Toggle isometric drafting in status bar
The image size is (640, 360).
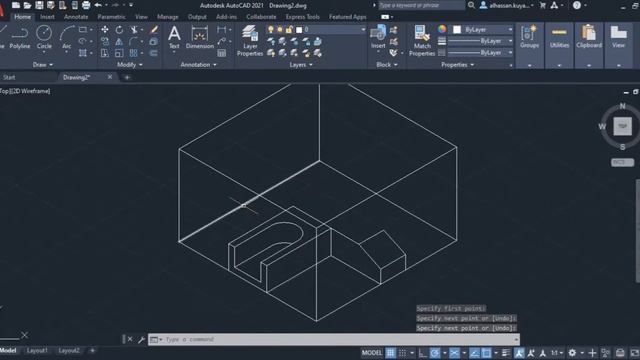pyautogui.click(x=454, y=353)
